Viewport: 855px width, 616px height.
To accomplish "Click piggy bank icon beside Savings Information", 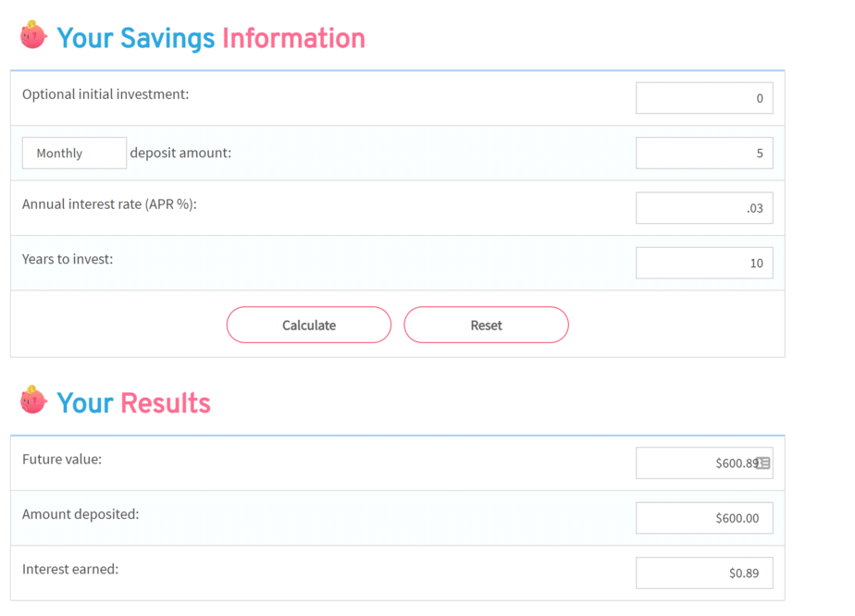I will pyautogui.click(x=33, y=35).
